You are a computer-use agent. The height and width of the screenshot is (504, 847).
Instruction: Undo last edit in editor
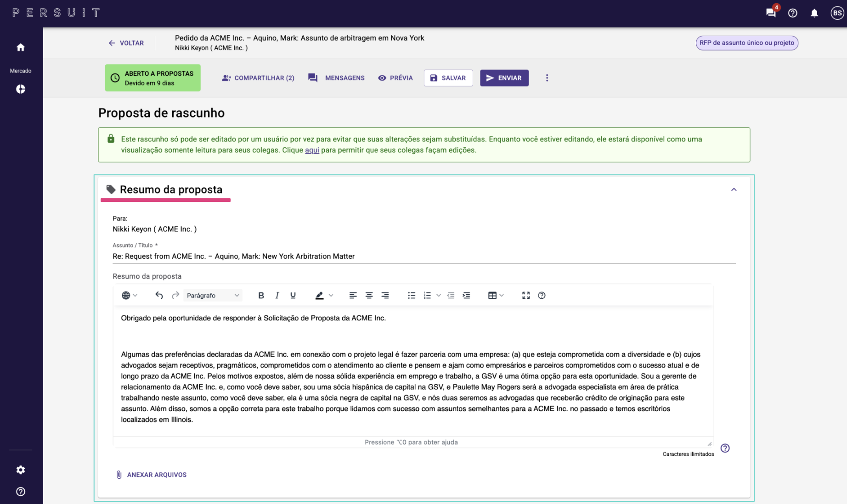coord(159,295)
